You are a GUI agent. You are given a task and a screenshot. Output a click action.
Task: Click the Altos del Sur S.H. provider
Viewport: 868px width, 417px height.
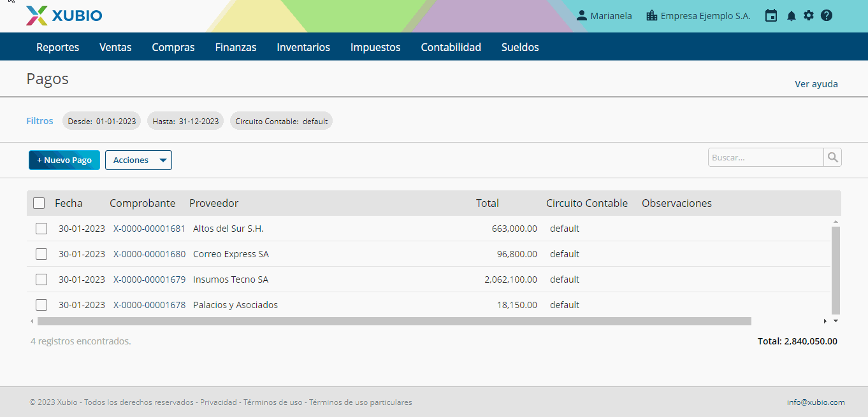(x=228, y=229)
